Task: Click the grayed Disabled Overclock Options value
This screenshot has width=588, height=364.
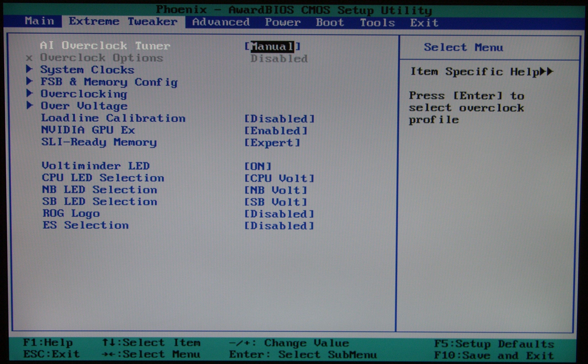Action: tap(279, 59)
